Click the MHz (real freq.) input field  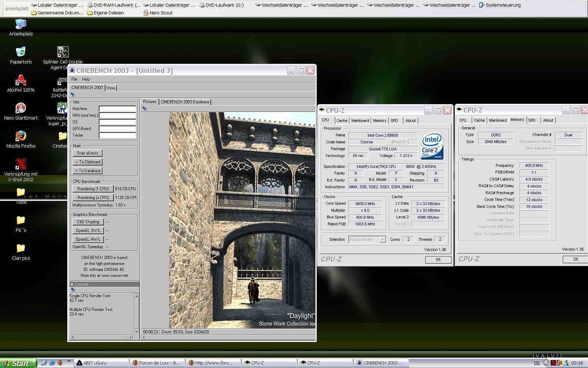pyautogui.click(x=117, y=116)
